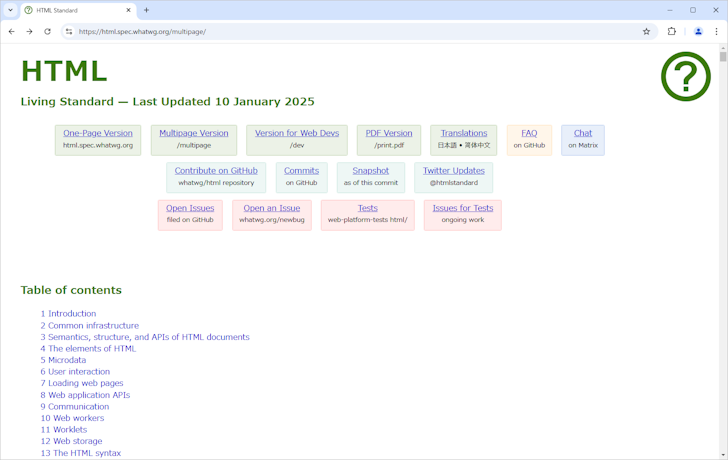This screenshot has height=460, width=728.
Task: Go to Contribute on GitHub link
Action: [216, 171]
